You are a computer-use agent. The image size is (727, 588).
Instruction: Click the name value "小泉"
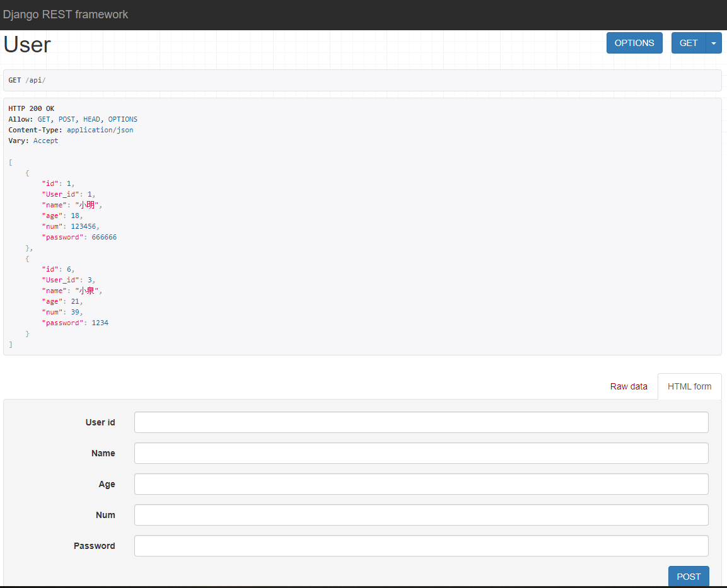pos(87,291)
